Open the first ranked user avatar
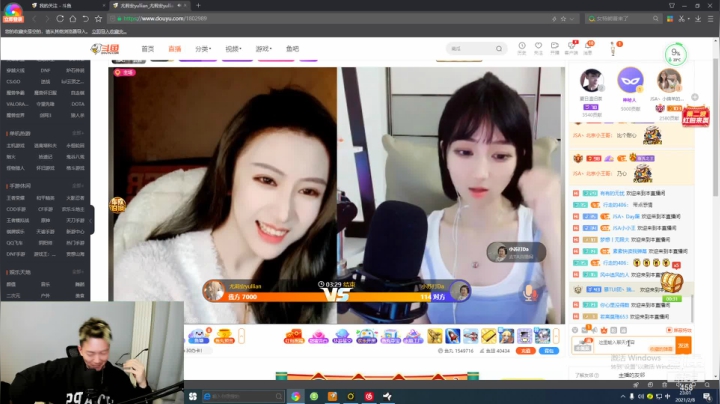This screenshot has width=720, height=404. 591,81
